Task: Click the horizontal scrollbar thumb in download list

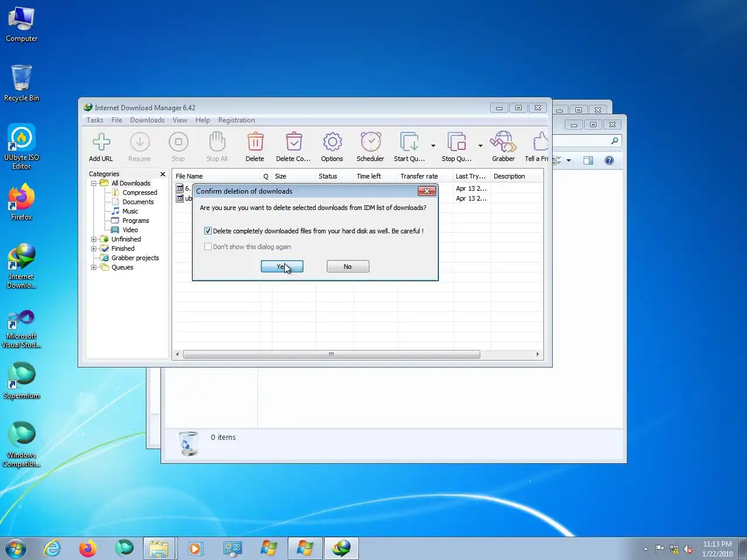Action: tap(331, 354)
